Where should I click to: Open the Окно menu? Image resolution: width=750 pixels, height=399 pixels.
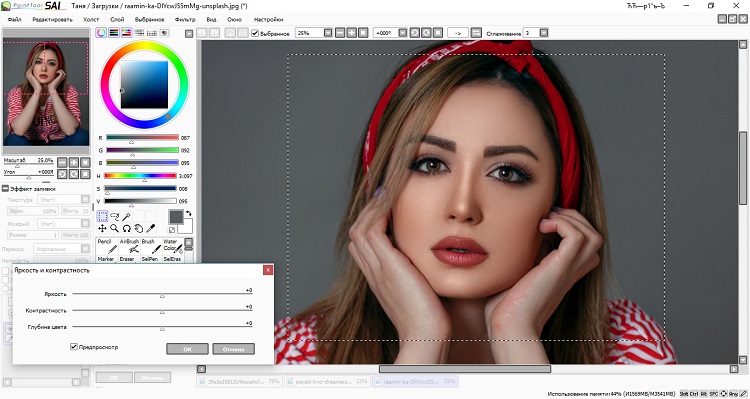click(234, 20)
